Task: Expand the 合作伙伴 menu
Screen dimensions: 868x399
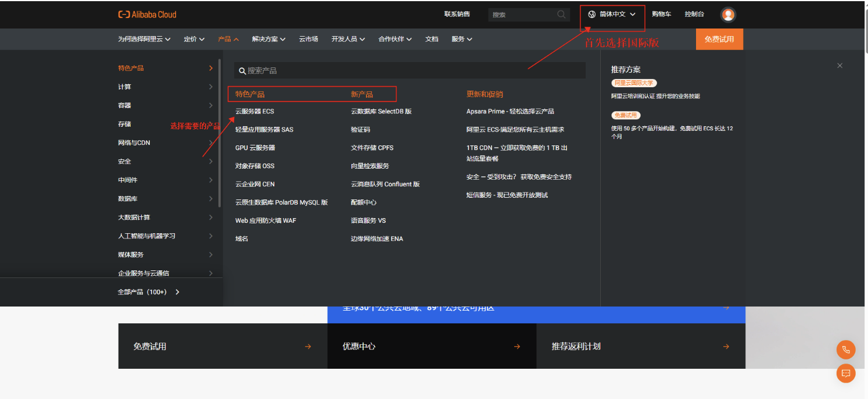Action: coord(395,39)
